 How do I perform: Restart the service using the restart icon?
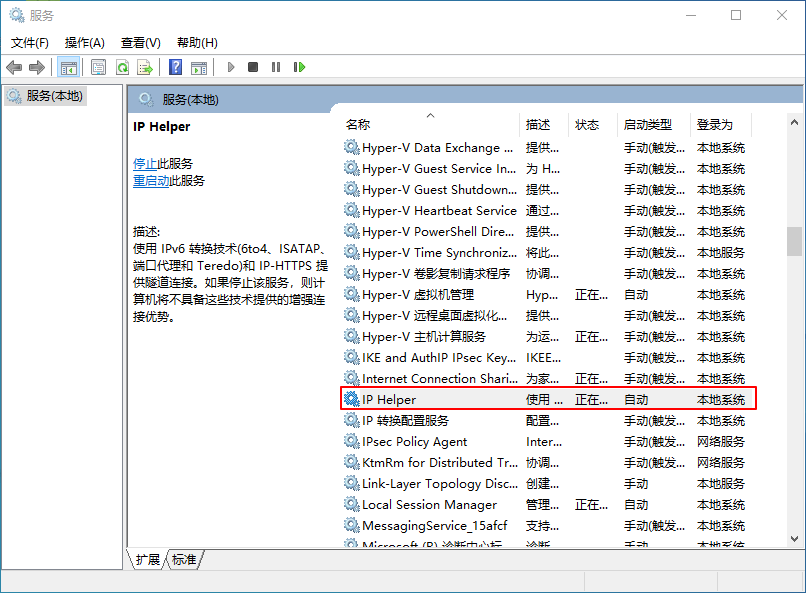click(298, 66)
